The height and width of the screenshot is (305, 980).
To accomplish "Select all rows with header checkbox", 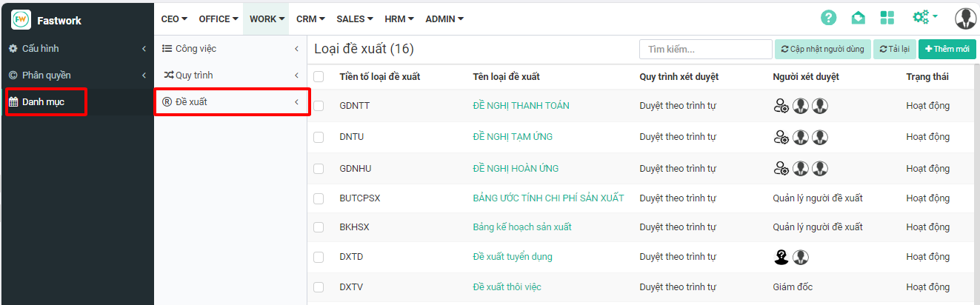I will [319, 77].
